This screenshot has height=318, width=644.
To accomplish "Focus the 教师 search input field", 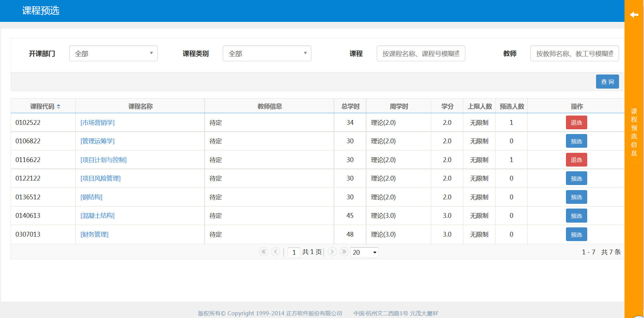I will pyautogui.click(x=574, y=53).
